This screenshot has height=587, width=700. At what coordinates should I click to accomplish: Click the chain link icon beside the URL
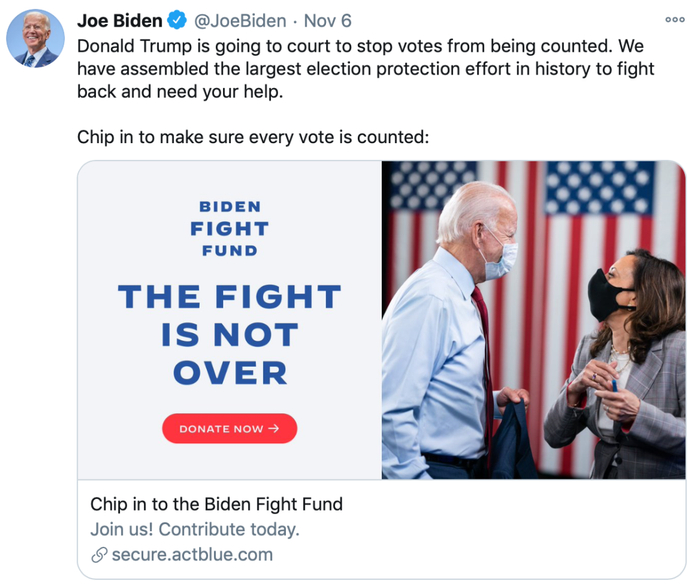pos(98,555)
